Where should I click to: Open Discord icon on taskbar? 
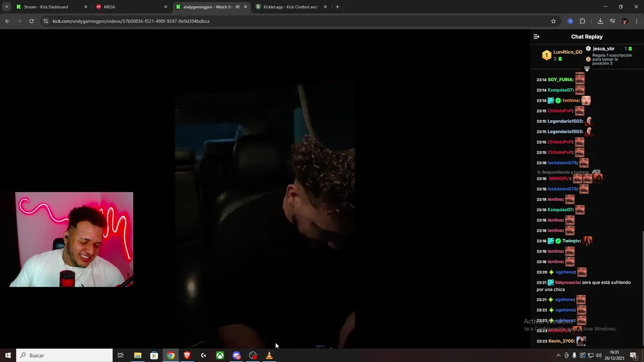[236, 355]
